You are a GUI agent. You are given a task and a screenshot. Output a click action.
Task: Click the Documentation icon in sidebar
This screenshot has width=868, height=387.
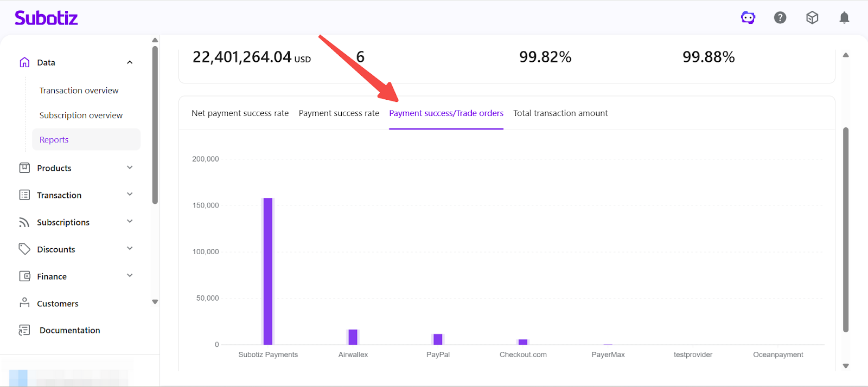(24, 330)
